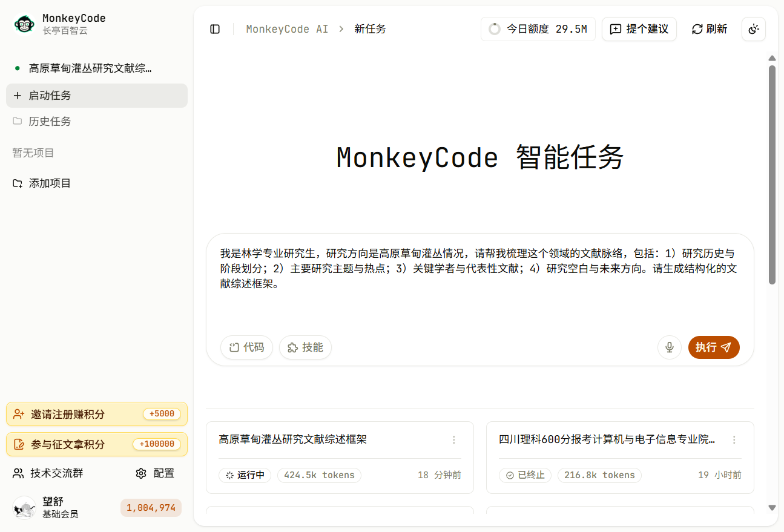Screen dimensions: 784x532
Task: Collapse the sidebar with the panel icon
Action: pyautogui.click(x=215, y=29)
